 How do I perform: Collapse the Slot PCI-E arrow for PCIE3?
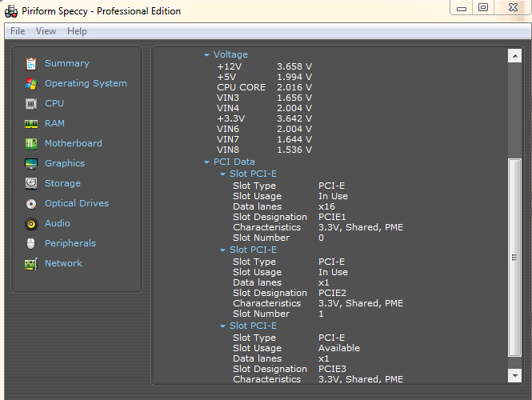[222, 326]
